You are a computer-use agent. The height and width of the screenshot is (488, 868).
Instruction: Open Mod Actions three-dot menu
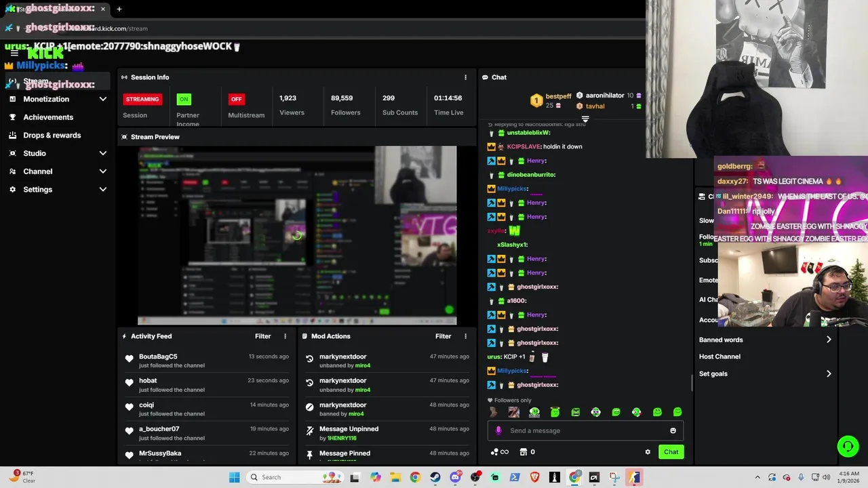pyautogui.click(x=465, y=336)
